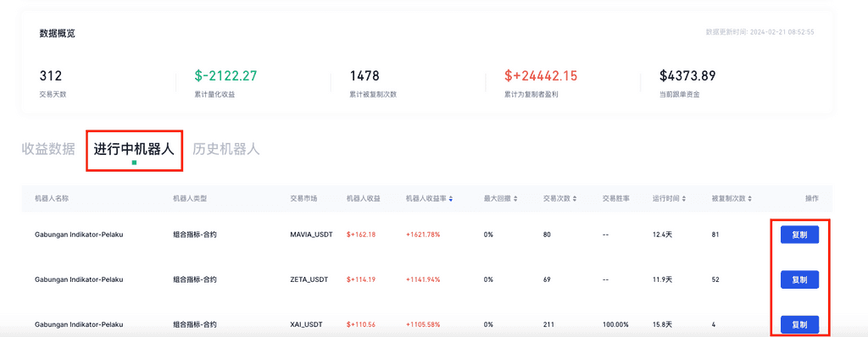Sort by 机器人收益率 arrow icon
The width and height of the screenshot is (868, 337).
pyautogui.click(x=451, y=199)
